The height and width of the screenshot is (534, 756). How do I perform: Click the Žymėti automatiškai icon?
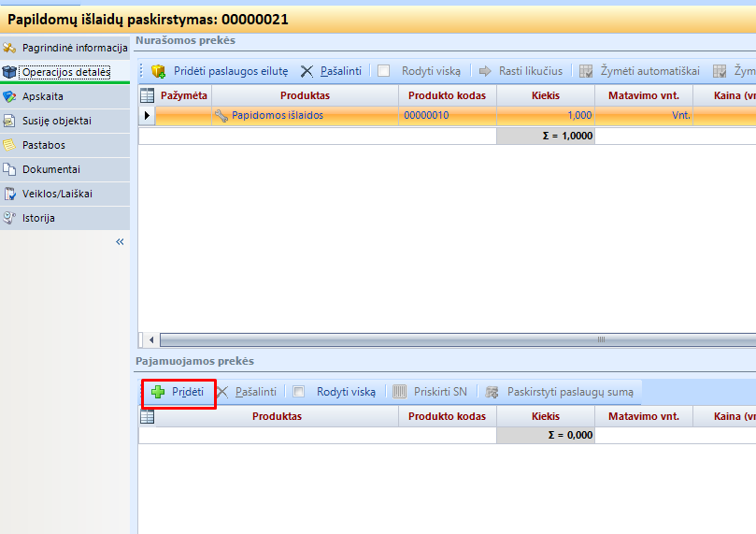[x=586, y=71]
